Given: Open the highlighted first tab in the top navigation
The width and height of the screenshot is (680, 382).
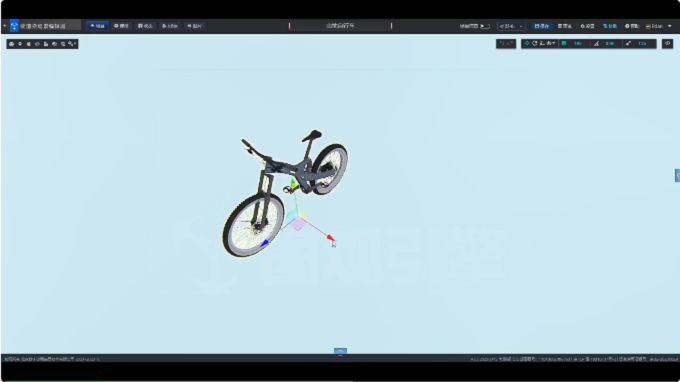Looking at the screenshot, I should 98,26.
